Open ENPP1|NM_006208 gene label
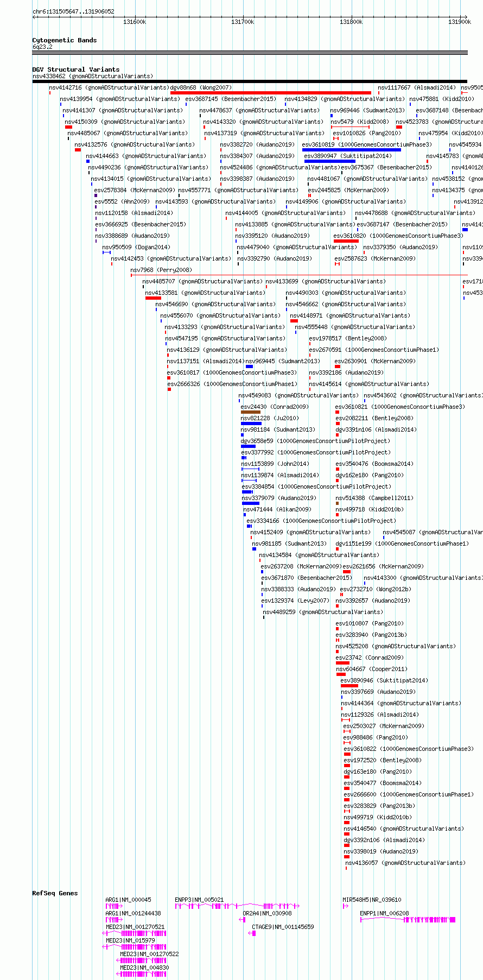483x980 pixels. [384, 913]
